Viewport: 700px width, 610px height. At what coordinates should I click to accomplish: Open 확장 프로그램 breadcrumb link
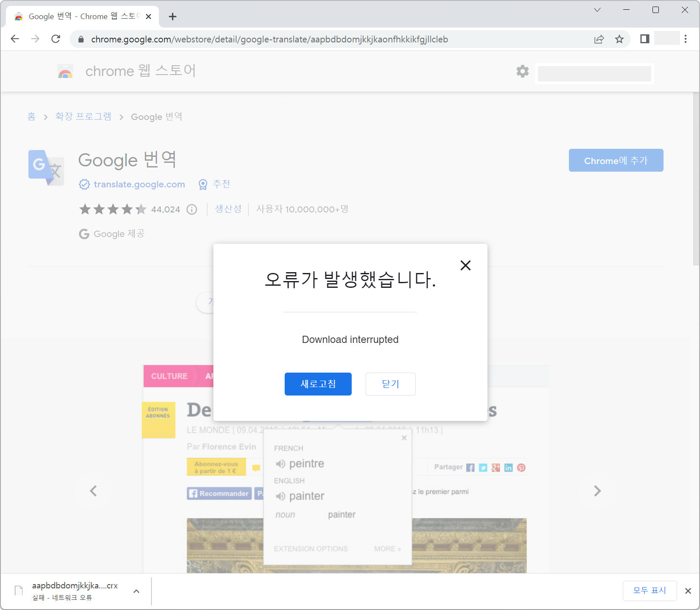[84, 117]
